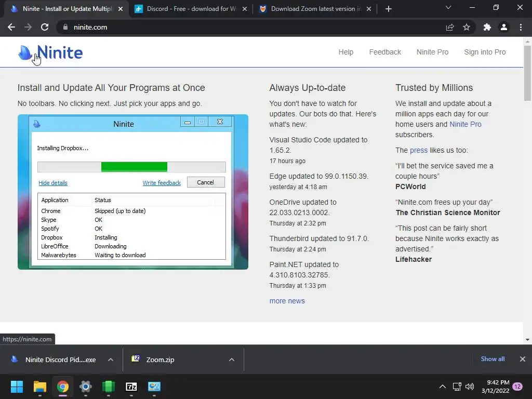Follow the press link
The height and width of the screenshot is (399, 532).
[418, 150]
